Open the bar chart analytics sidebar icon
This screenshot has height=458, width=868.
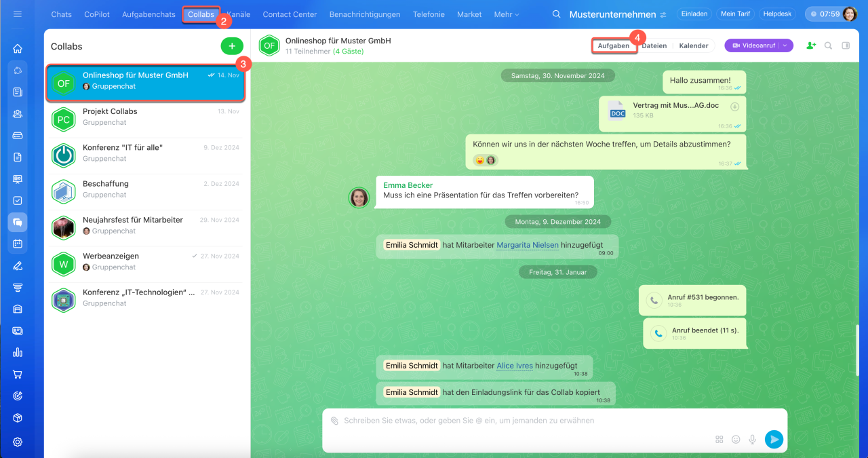tap(18, 352)
